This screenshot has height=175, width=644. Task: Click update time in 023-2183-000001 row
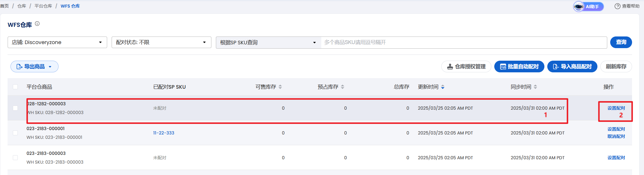point(445,133)
